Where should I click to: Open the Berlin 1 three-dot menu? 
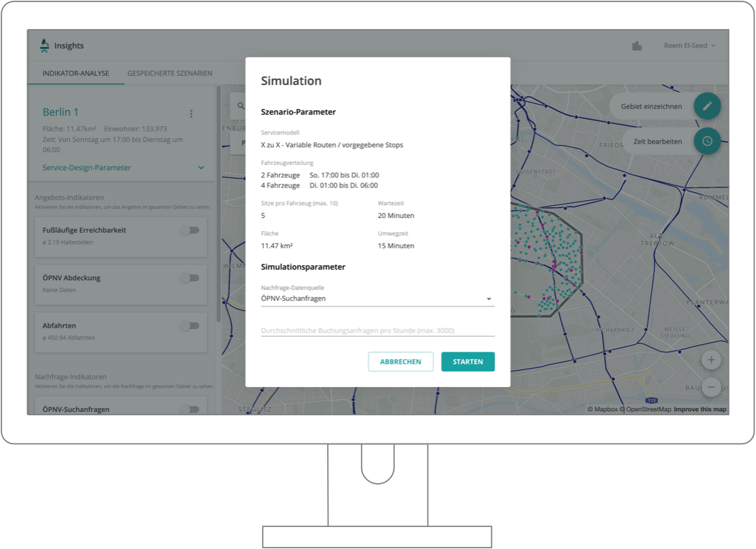191,114
